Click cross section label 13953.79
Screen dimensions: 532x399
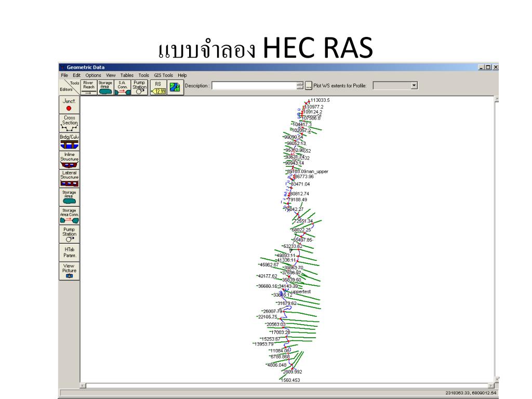point(264,344)
